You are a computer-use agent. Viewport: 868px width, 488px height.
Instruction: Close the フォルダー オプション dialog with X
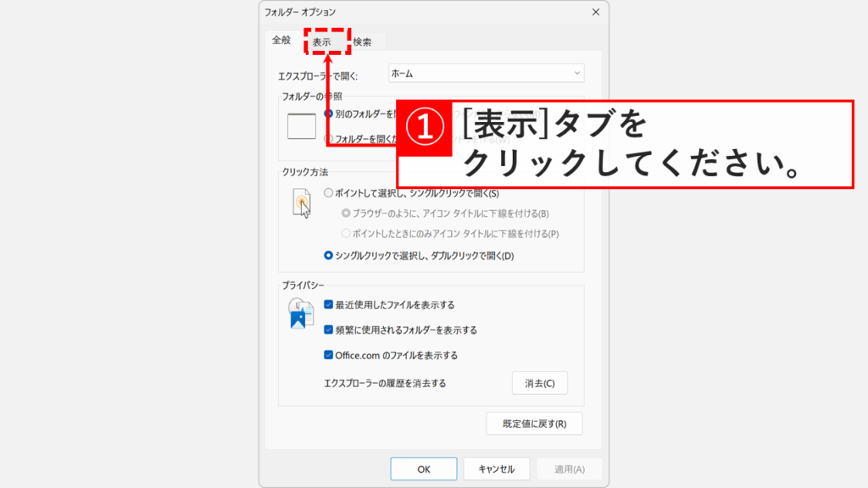pos(596,12)
